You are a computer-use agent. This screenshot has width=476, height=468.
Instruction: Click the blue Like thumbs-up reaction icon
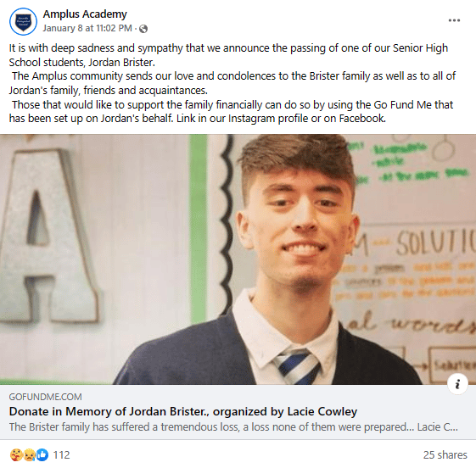coord(42,455)
